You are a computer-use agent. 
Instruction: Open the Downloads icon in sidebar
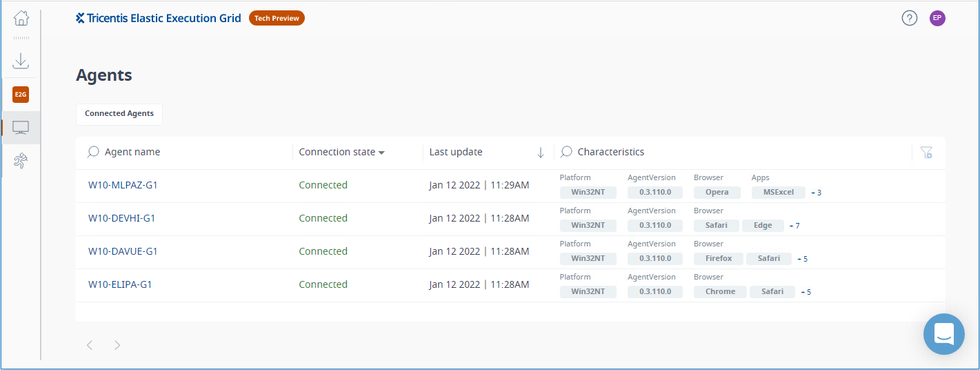point(21,61)
